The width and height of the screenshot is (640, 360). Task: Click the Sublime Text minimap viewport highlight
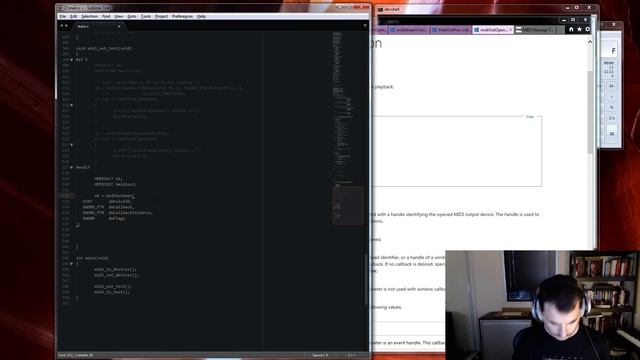348,205
